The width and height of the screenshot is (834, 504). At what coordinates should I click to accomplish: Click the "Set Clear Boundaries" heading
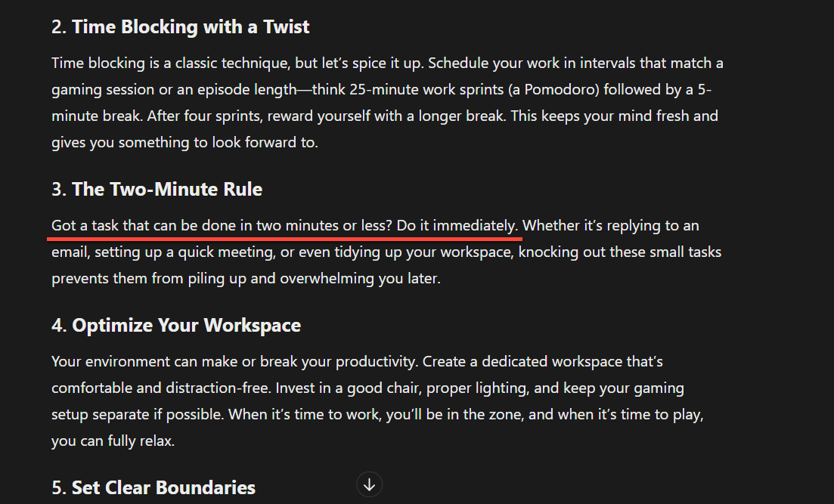point(163,487)
